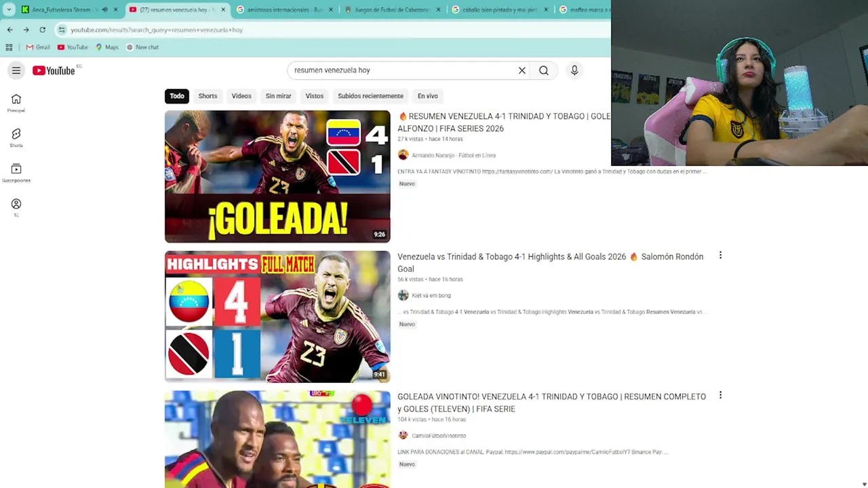The width and height of the screenshot is (868, 488).
Task: Click the LINK PARA DONACIONES description text
Action: click(533, 452)
